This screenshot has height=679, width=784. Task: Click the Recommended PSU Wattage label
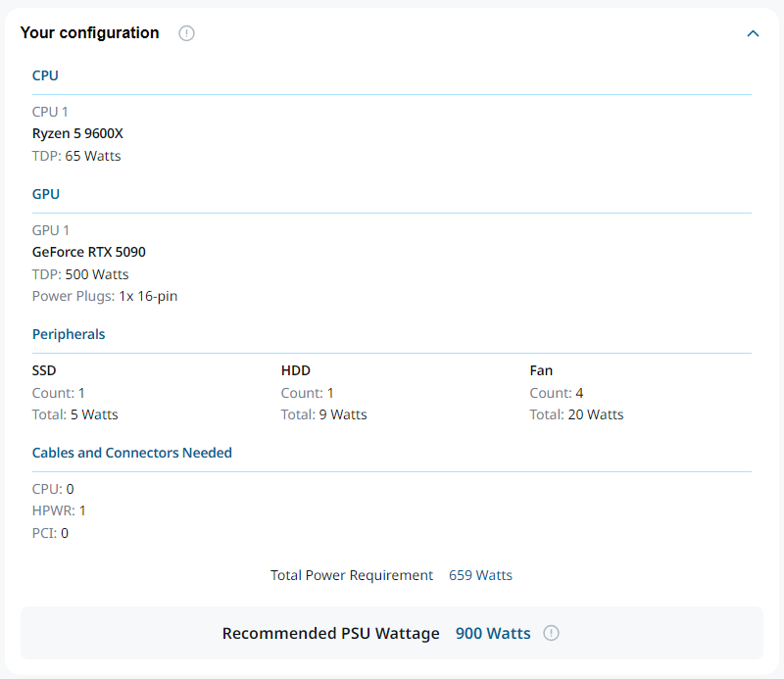tap(331, 633)
